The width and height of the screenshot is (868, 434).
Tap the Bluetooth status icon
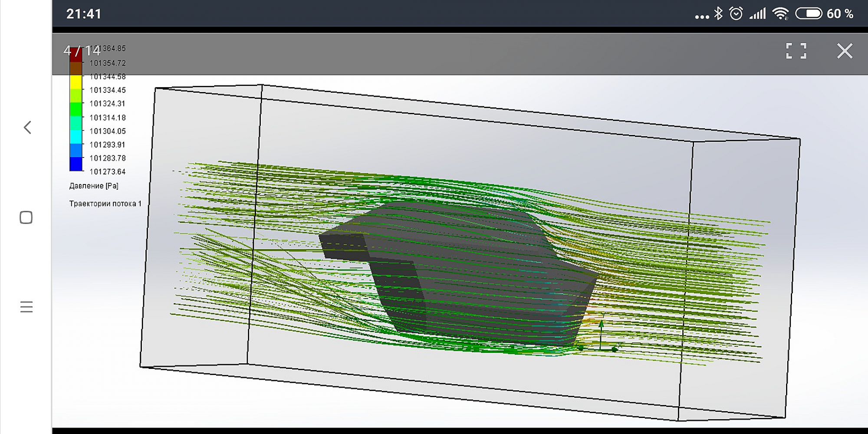[718, 14]
